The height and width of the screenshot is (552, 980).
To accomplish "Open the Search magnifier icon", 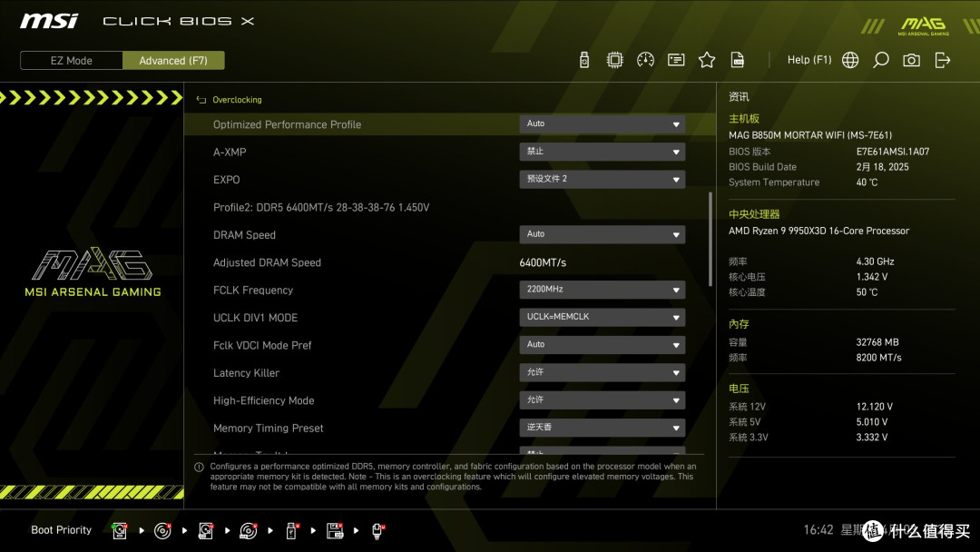I will point(880,60).
